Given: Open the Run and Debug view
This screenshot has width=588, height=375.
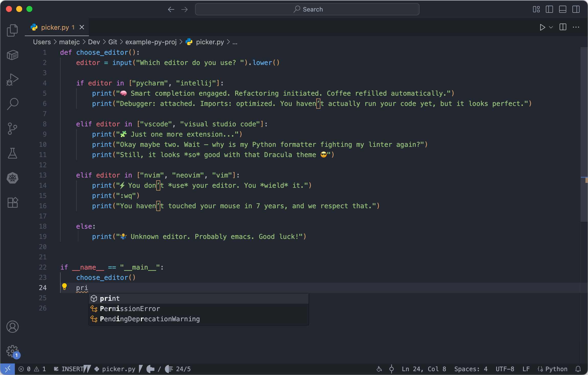Looking at the screenshot, I should click(12, 80).
